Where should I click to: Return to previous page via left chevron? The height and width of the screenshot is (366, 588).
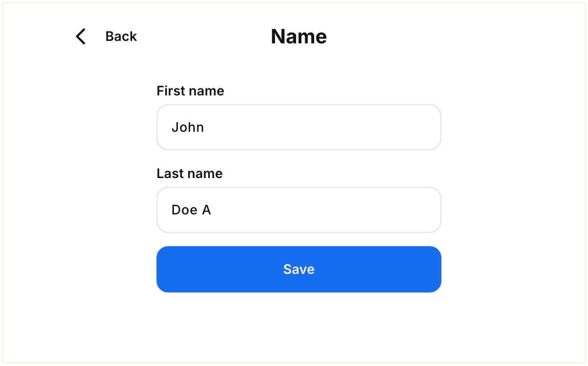click(x=81, y=36)
